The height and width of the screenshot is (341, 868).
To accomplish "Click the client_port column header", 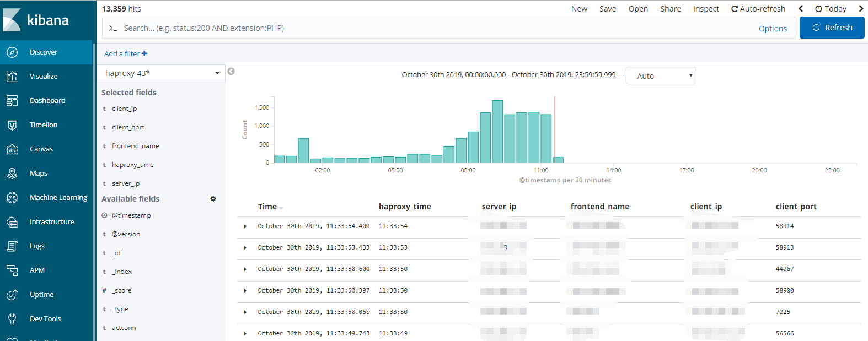I will pos(796,207).
